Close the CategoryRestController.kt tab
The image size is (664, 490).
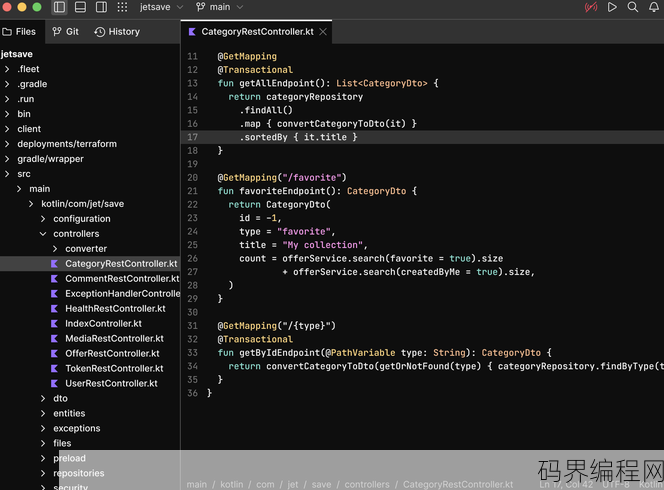click(323, 32)
